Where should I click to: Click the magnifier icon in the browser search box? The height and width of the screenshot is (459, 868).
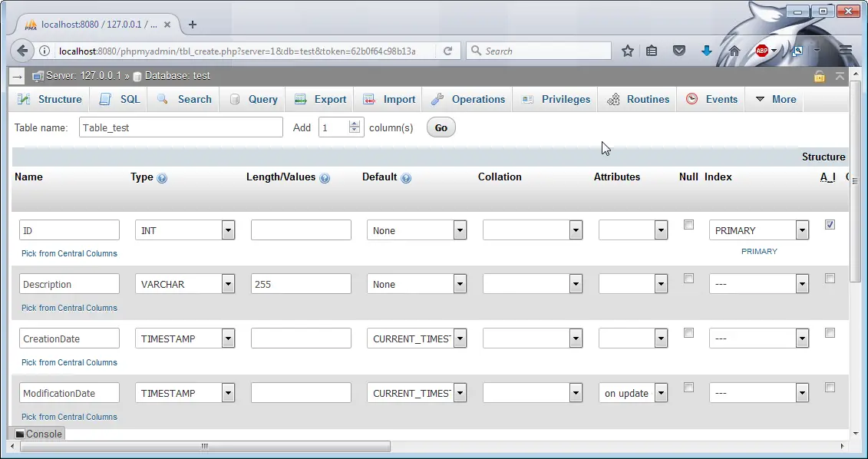click(476, 51)
